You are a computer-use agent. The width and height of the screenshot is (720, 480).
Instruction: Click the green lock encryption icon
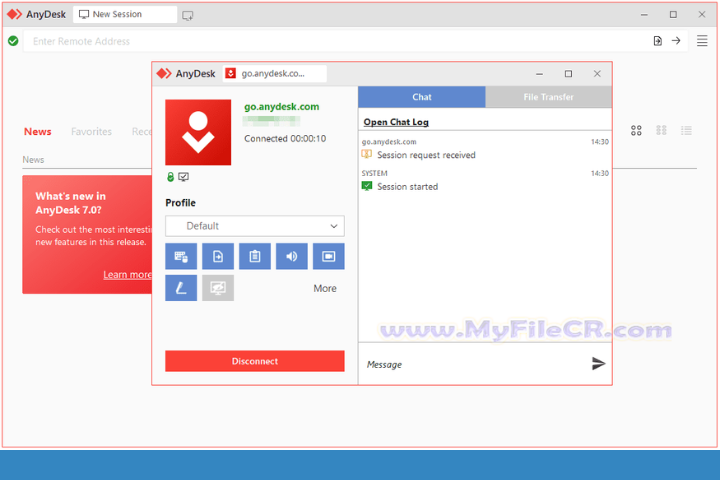point(170,177)
